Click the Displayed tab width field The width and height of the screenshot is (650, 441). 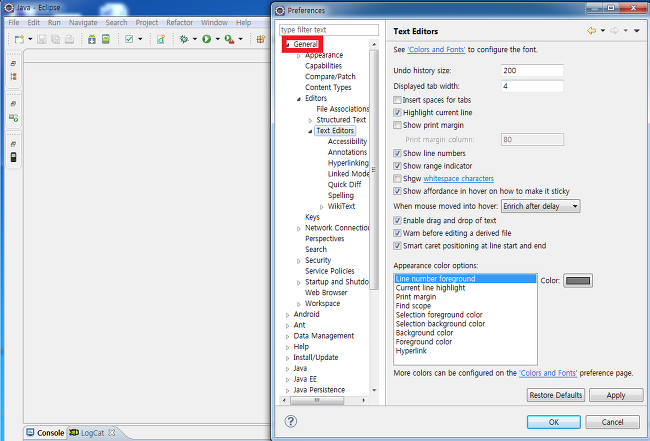[532, 86]
